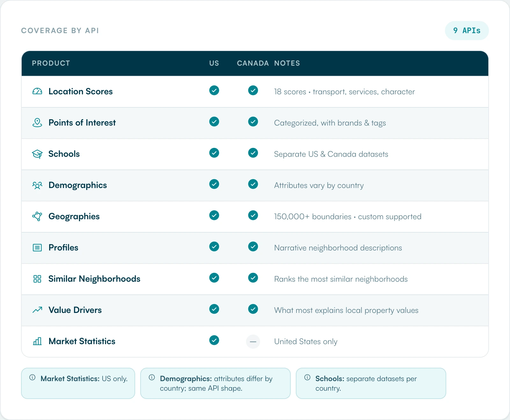This screenshot has height=420, width=510.
Task: Click the US checkmark for Value Drivers
Action: 214,309
